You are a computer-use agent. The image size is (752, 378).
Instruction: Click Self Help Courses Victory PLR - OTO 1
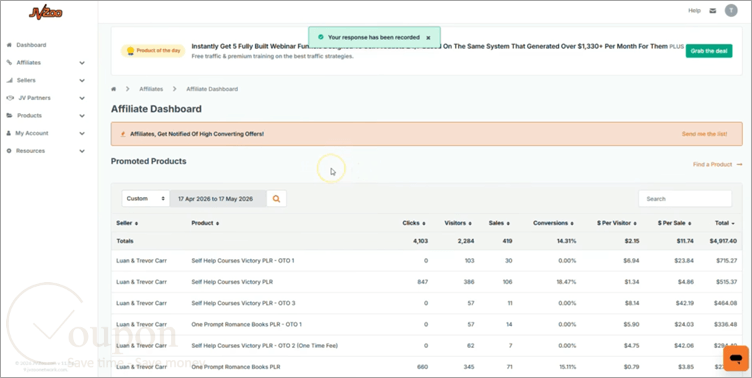243,261
